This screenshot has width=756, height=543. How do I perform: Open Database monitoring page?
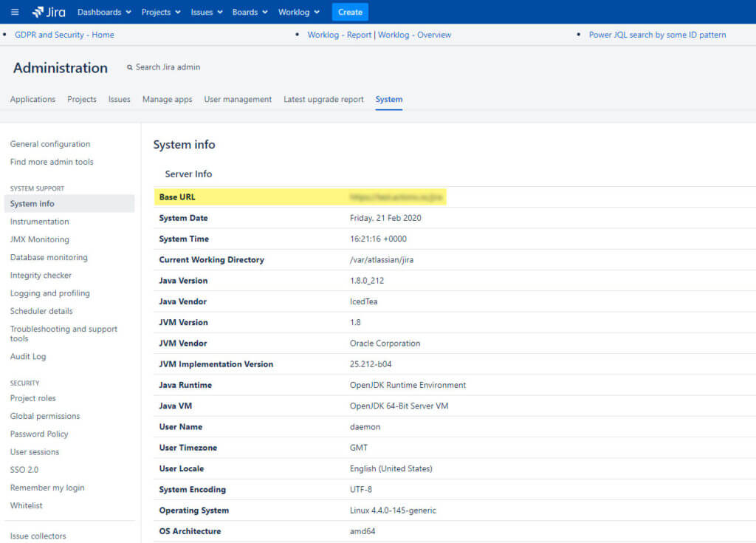click(x=49, y=257)
